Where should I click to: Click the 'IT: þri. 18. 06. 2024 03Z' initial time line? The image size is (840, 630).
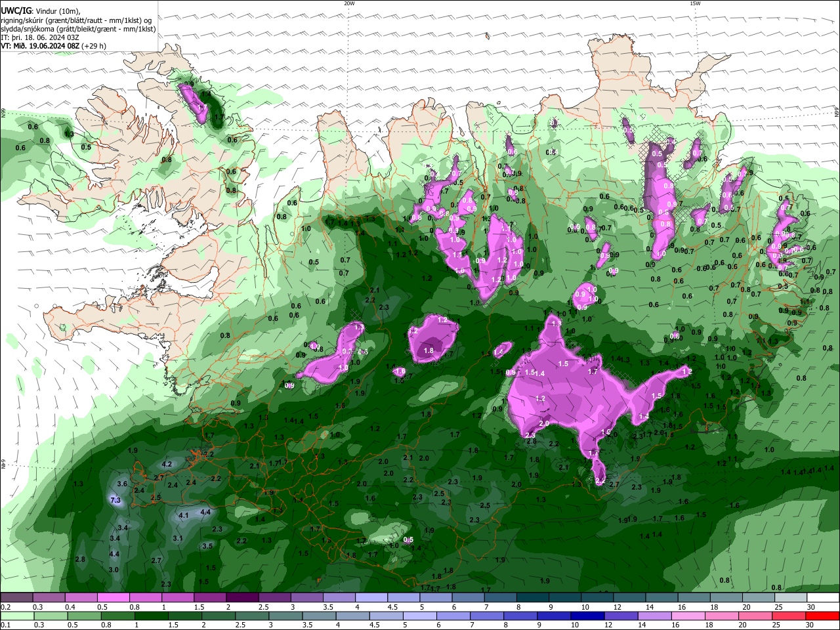(41, 37)
